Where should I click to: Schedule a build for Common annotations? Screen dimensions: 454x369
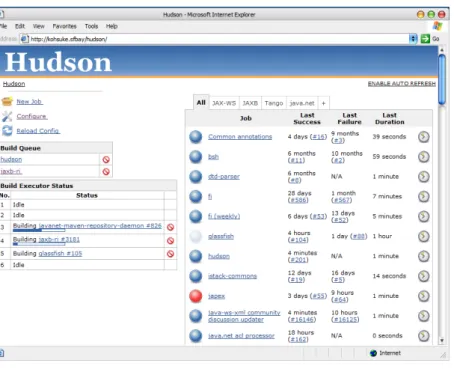coord(424,137)
